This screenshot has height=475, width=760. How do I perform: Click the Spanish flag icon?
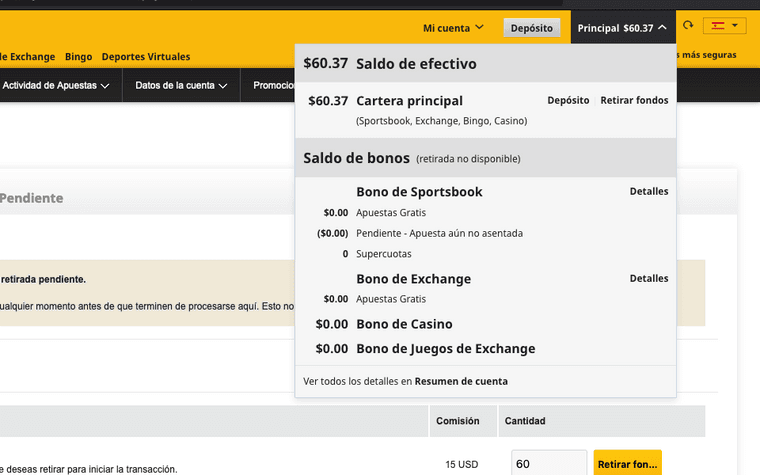[718, 26]
